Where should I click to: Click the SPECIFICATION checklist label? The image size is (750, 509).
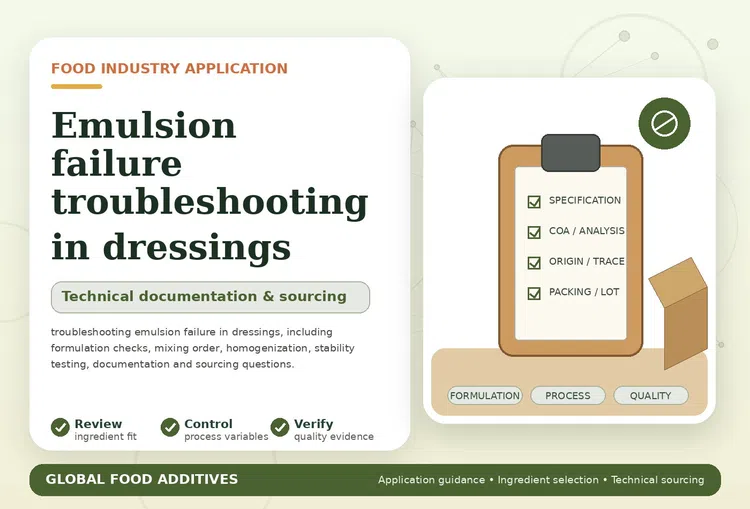click(585, 200)
